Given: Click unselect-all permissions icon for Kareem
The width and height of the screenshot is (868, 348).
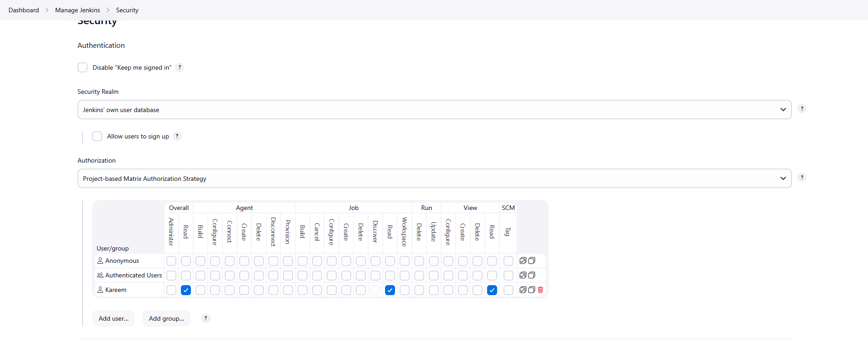Looking at the screenshot, I should [532, 290].
